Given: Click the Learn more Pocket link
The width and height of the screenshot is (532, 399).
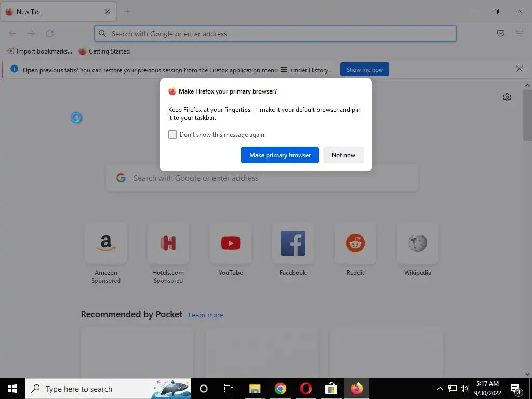Looking at the screenshot, I should [206, 315].
